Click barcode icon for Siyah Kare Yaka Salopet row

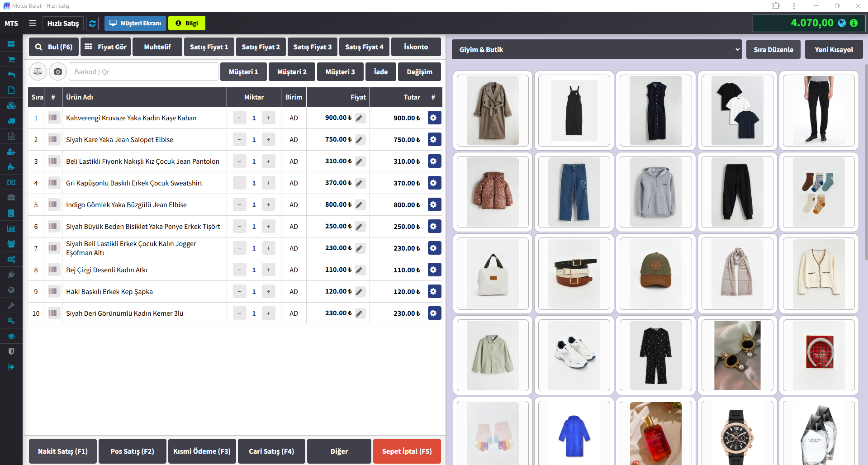click(x=53, y=140)
